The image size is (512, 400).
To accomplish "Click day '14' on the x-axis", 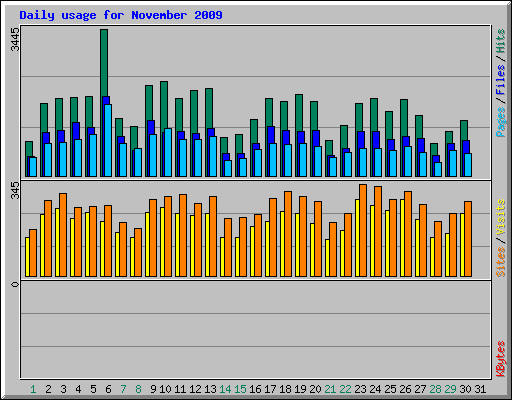I will pos(225,389).
